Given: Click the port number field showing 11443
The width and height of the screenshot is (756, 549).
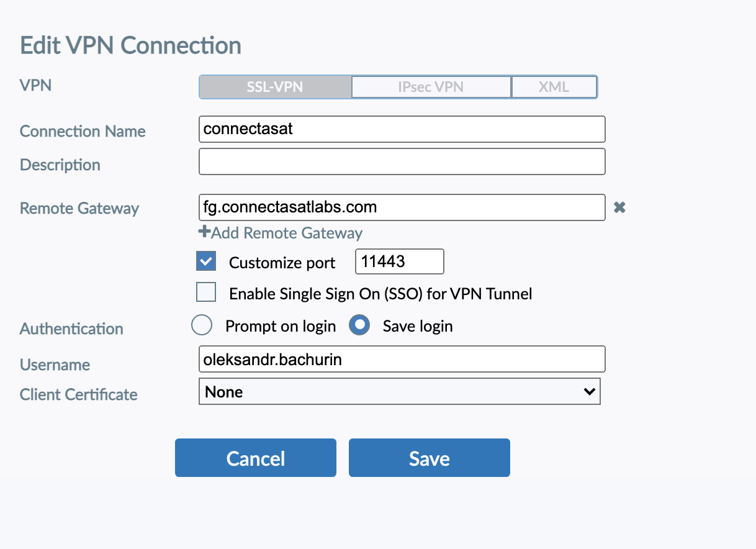Looking at the screenshot, I should coord(400,261).
